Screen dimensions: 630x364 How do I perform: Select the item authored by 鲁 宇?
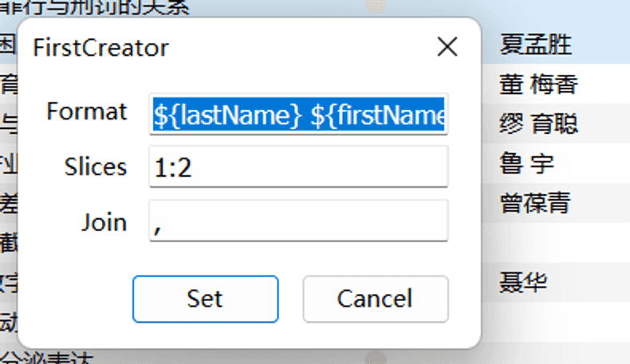(526, 164)
